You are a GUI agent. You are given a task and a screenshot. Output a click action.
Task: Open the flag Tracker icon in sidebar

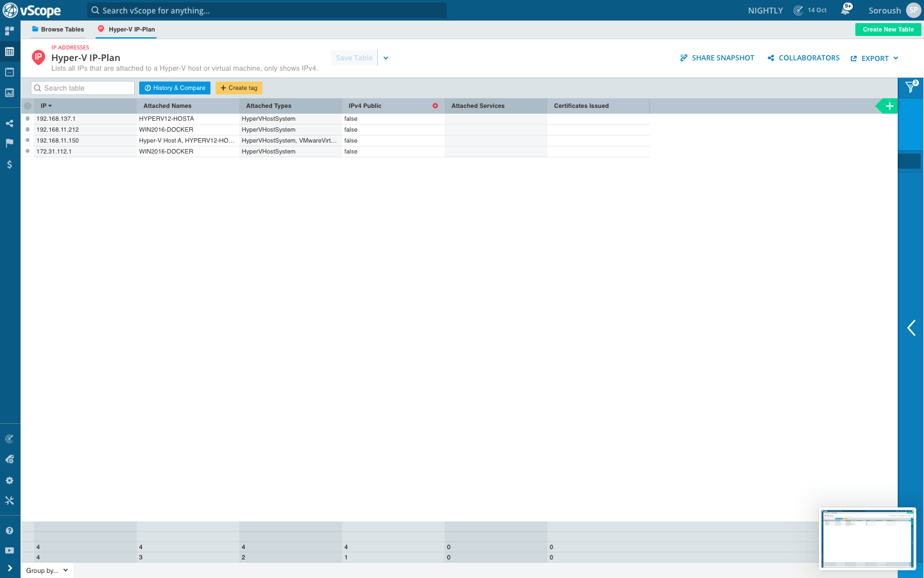(x=10, y=143)
